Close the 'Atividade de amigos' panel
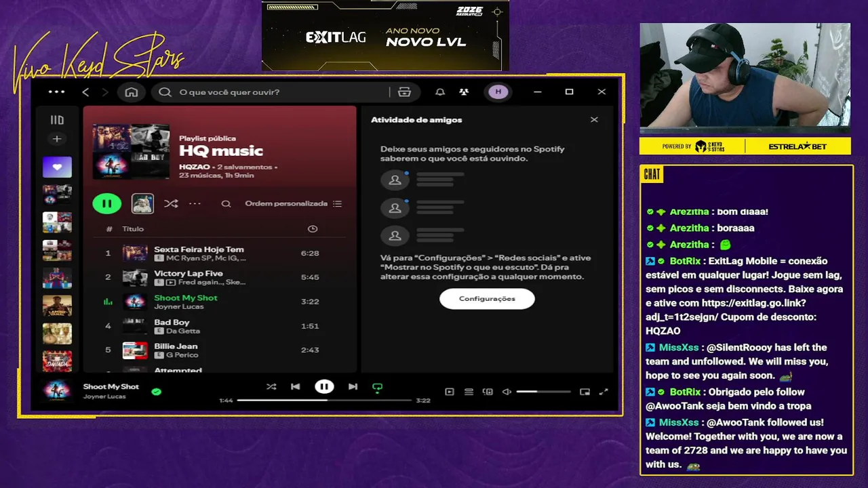 point(594,120)
